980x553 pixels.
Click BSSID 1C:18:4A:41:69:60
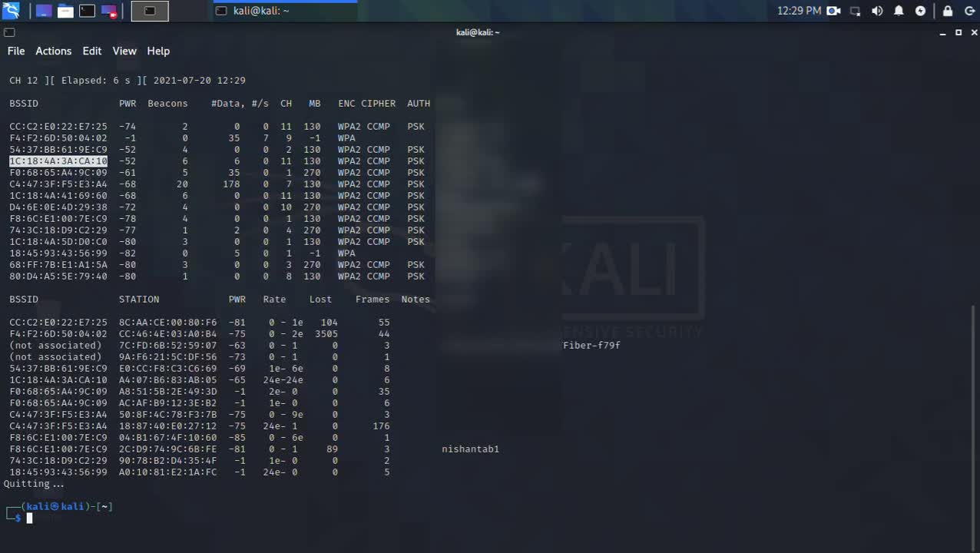pyautogui.click(x=58, y=196)
